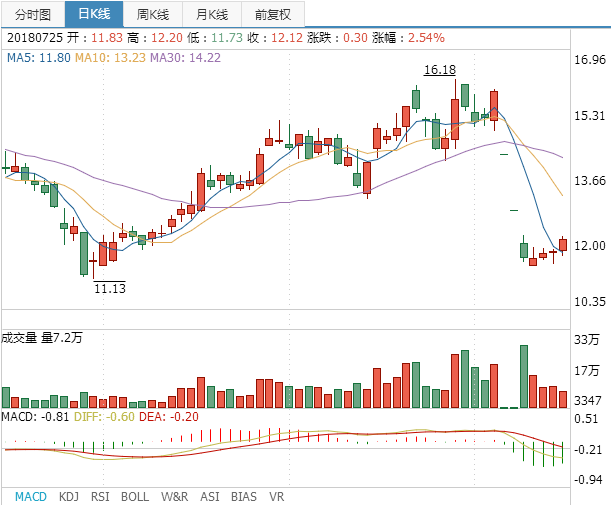Select the 日K线 tab
The height and width of the screenshot is (505, 611).
tap(94, 14)
